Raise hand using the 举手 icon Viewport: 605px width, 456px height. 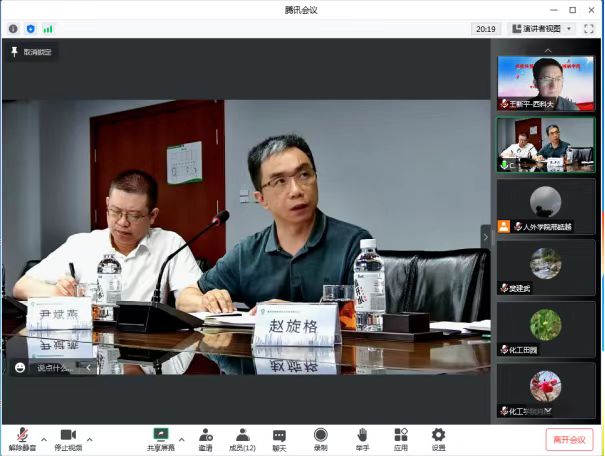click(x=362, y=437)
